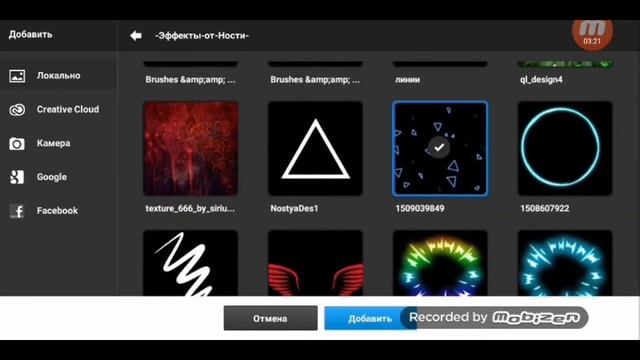Open the Facebook source label
The image size is (640, 360).
click(x=57, y=211)
